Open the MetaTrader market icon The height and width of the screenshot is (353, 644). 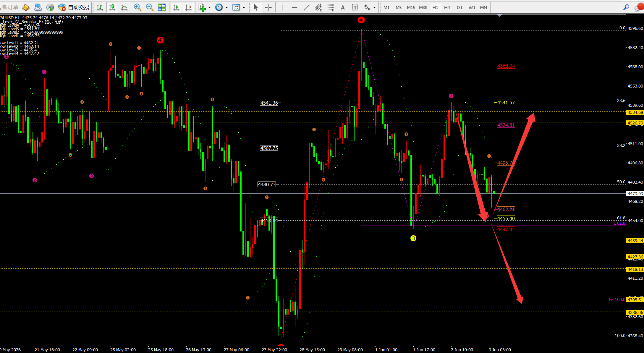click(26, 7)
